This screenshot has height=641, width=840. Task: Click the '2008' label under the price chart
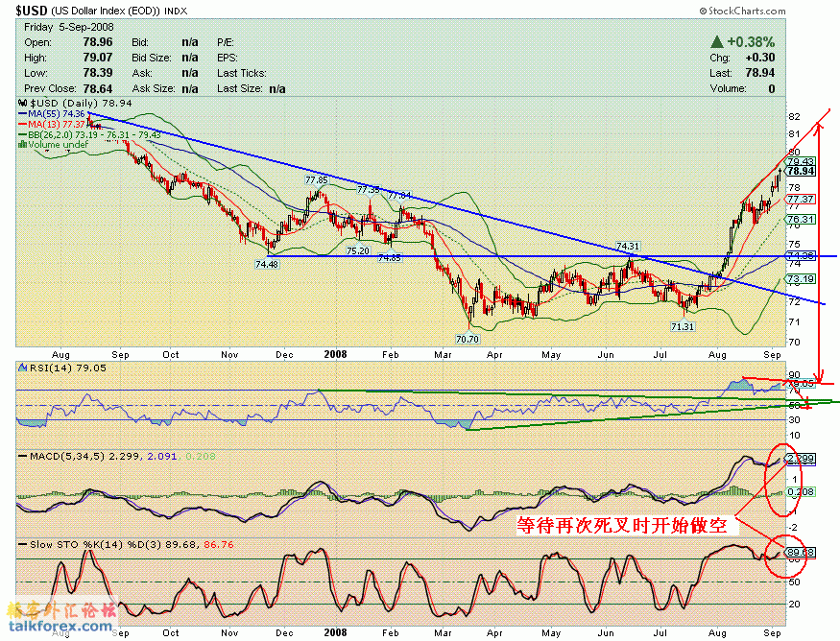[x=335, y=354]
